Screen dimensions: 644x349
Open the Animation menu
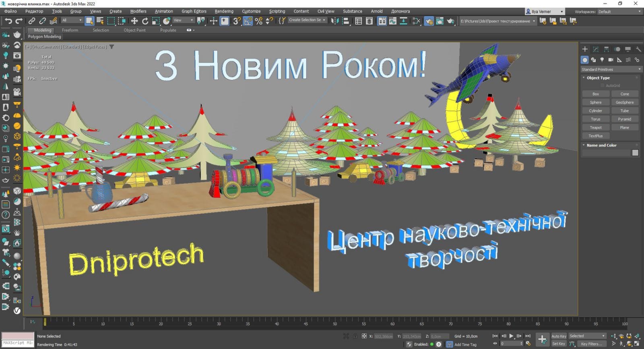164,11
